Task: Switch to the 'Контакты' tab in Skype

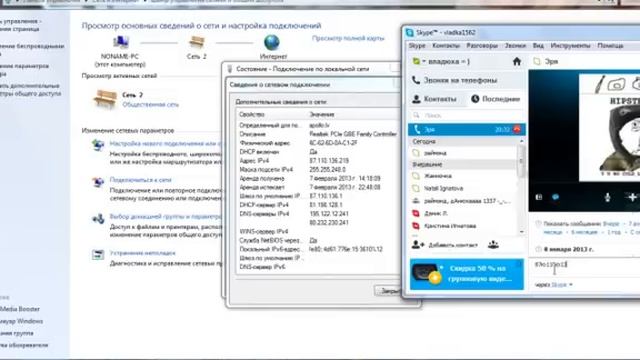Action: 434,99
